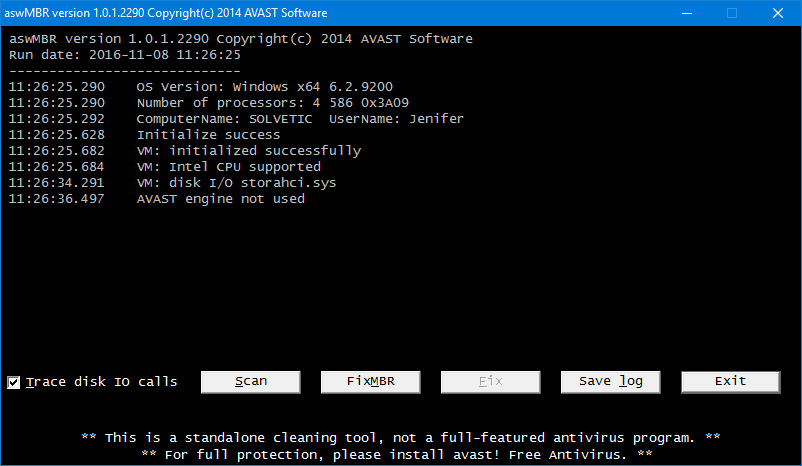Click the log line 'Initialize success'
Image resolution: width=802 pixels, height=466 pixels.
(x=208, y=135)
